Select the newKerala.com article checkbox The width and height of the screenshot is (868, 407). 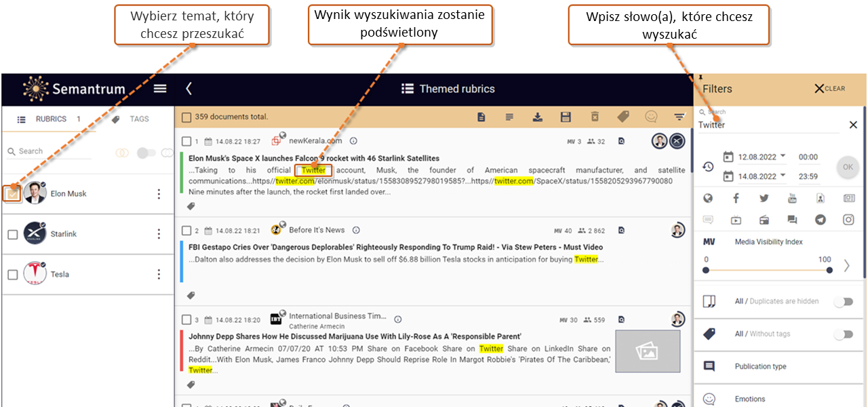186,141
